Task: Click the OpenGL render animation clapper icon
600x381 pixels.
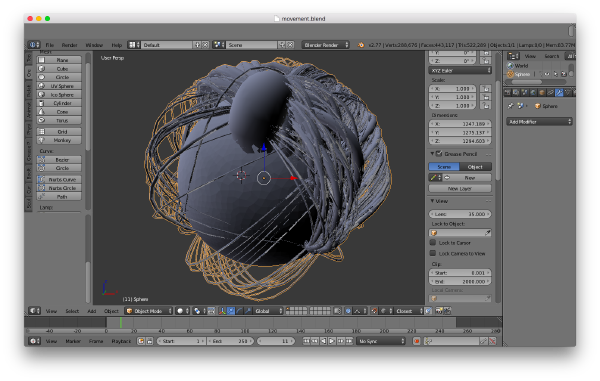Action: point(447,311)
